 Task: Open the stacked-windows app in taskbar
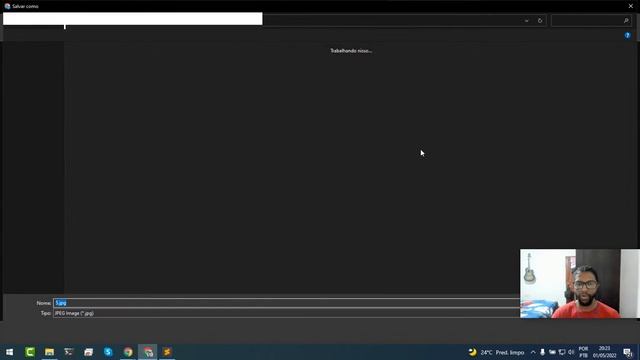[88, 352]
